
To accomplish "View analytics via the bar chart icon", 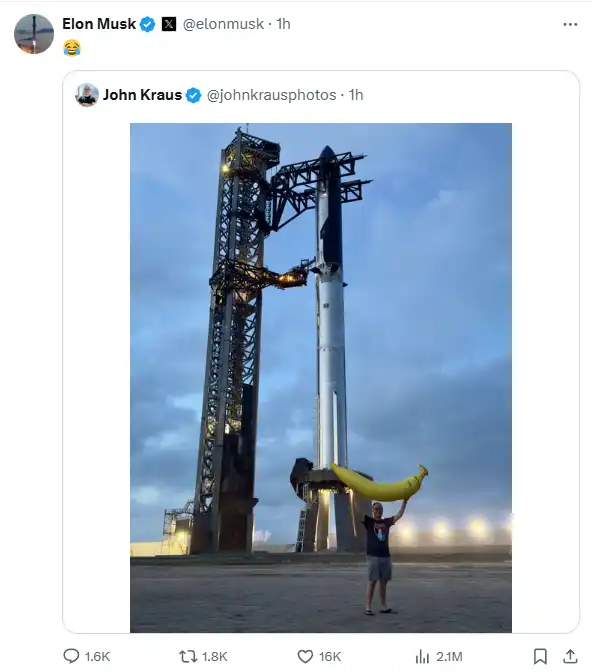I will [422, 656].
